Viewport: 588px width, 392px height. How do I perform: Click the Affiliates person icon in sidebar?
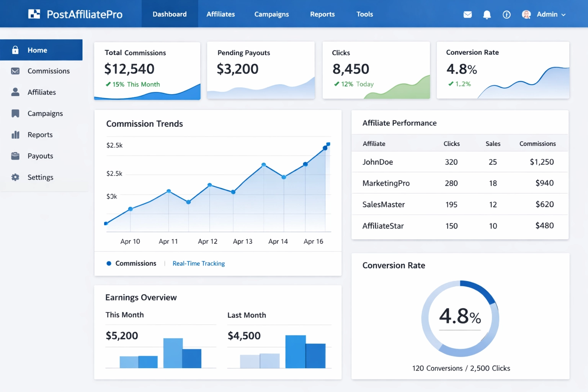tap(15, 92)
